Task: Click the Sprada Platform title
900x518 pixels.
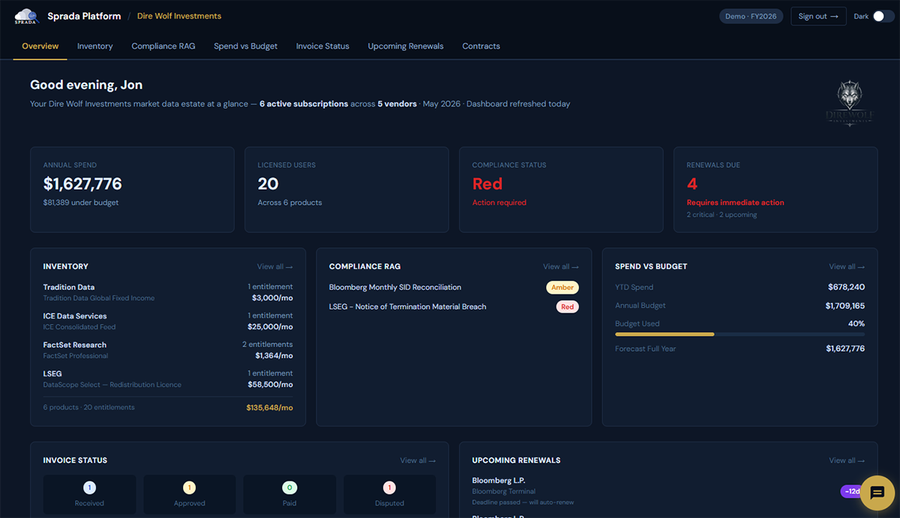Action: [x=84, y=16]
